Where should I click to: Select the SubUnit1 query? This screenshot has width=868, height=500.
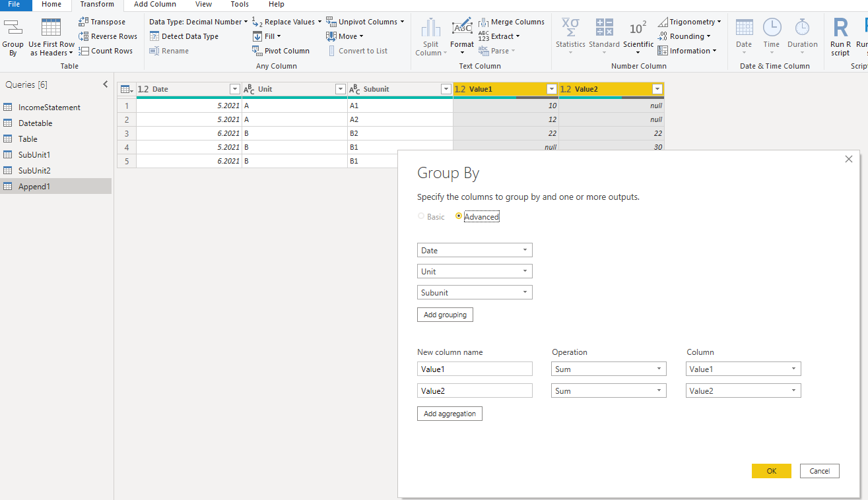pos(56,155)
